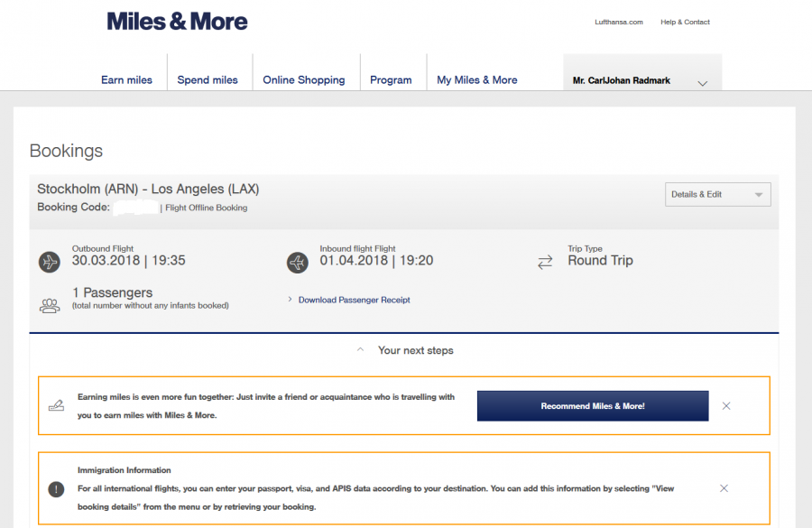Dismiss the Recommend Miles & More notice

click(726, 406)
